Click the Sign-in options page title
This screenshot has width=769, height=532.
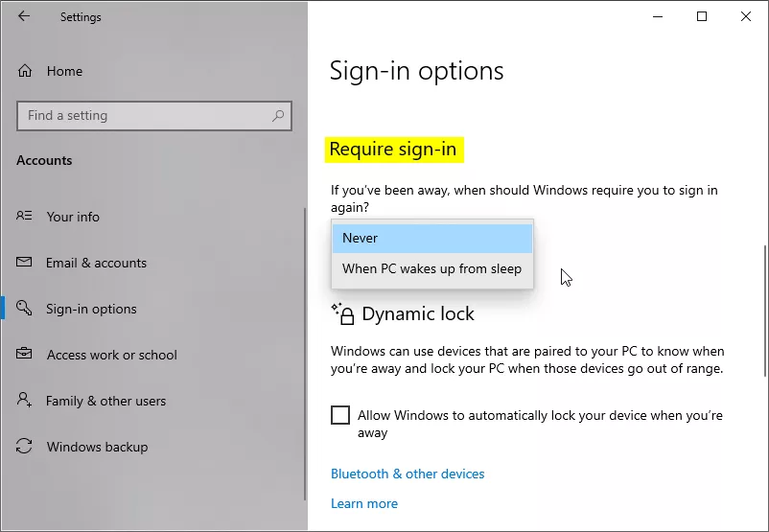[x=417, y=71]
